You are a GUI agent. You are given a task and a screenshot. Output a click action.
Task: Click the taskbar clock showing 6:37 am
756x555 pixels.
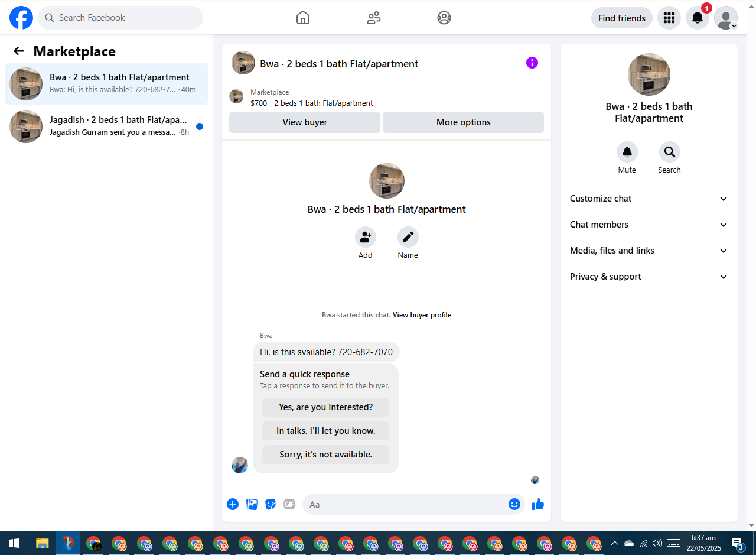[704, 543]
